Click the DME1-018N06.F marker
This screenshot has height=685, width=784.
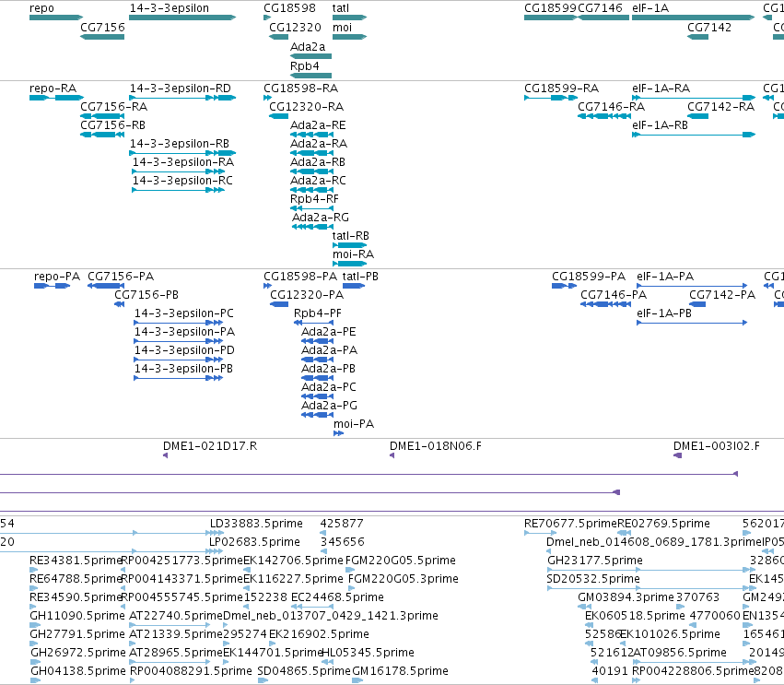pos(392,455)
